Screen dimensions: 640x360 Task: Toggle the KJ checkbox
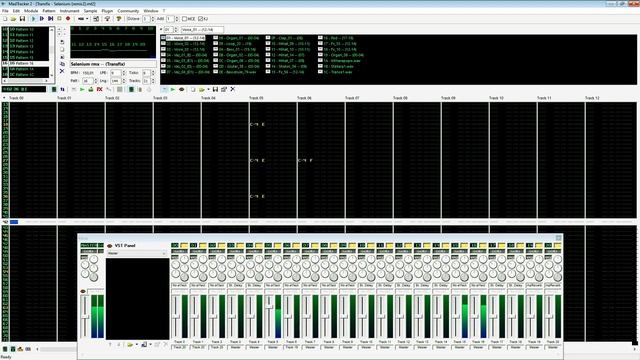(x=200, y=19)
